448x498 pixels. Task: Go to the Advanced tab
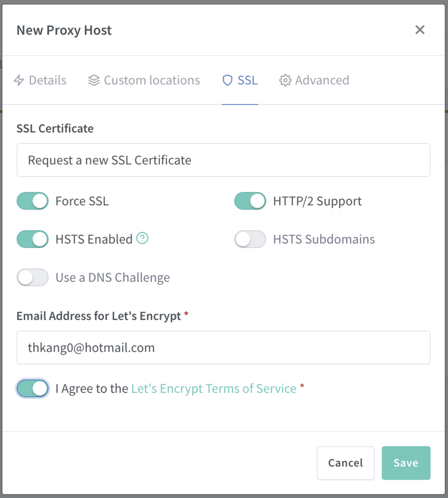click(314, 80)
